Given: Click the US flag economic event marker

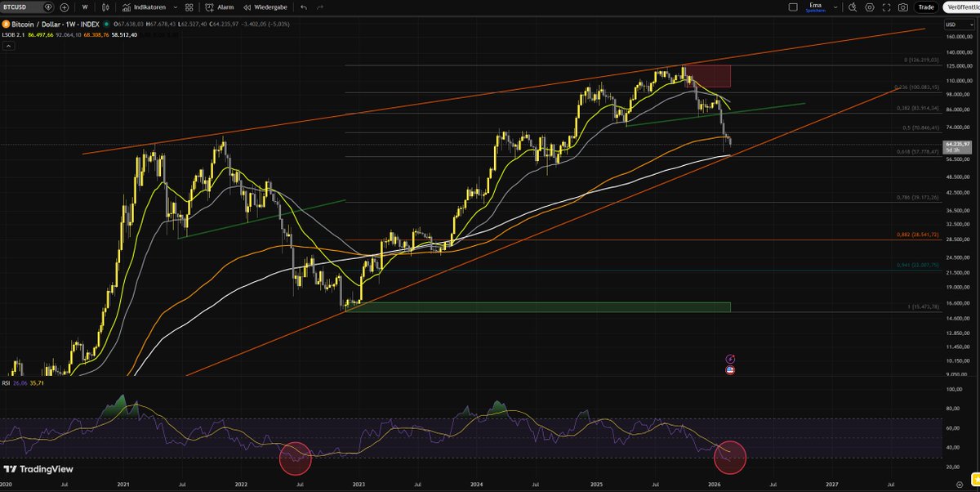Looking at the screenshot, I should pyautogui.click(x=730, y=369).
